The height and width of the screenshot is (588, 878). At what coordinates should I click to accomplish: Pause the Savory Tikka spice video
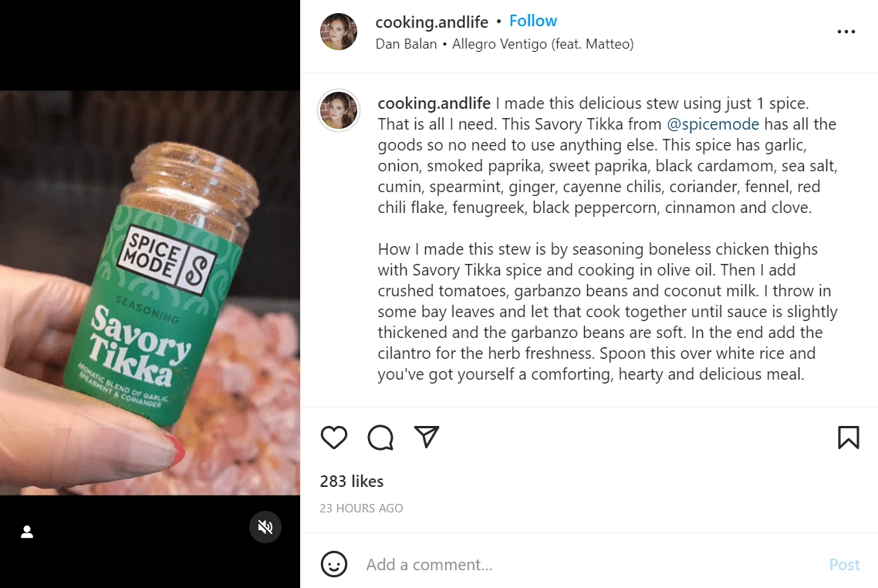[150, 293]
